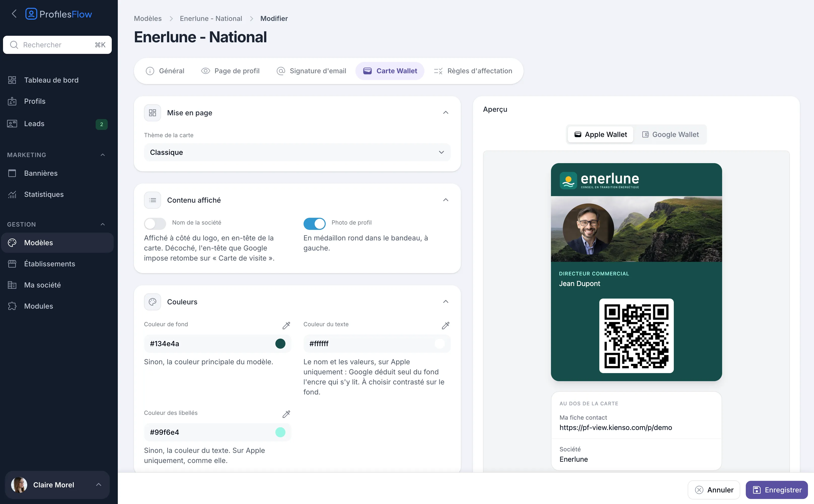
Task: Go to Leads in sidebar
Action: coord(57,124)
